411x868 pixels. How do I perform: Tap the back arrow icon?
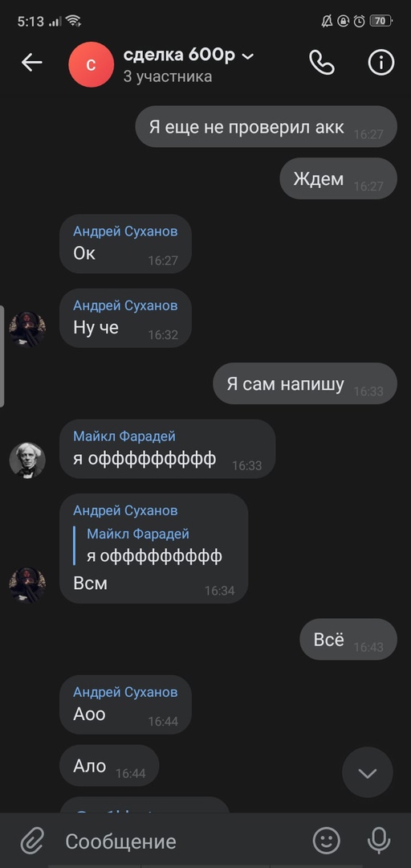pyautogui.click(x=31, y=63)
